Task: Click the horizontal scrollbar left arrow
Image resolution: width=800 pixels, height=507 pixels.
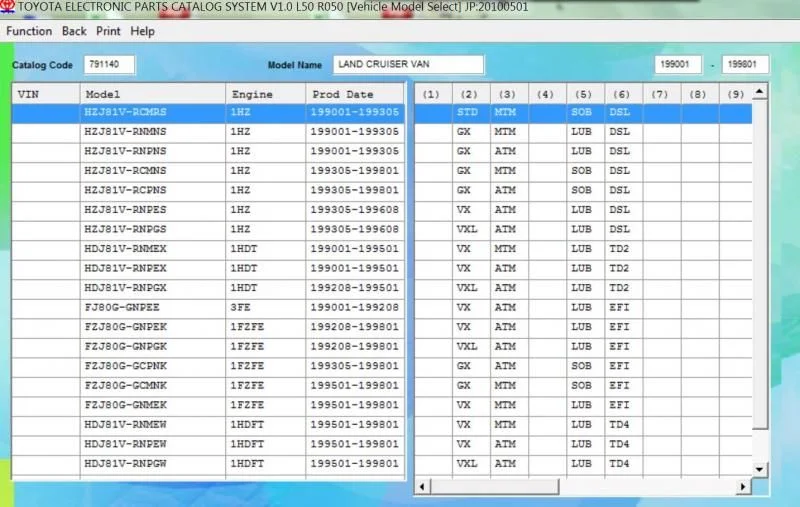Action: click(422, 487)
